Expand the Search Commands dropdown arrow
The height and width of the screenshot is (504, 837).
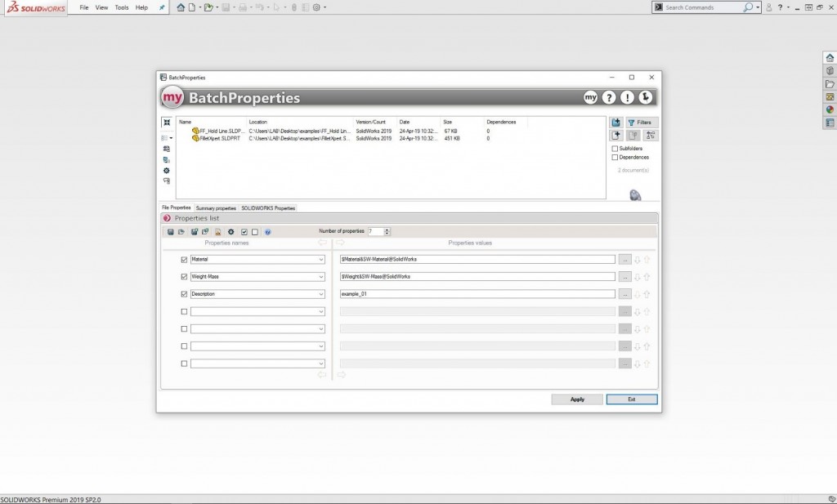(758, 7)
